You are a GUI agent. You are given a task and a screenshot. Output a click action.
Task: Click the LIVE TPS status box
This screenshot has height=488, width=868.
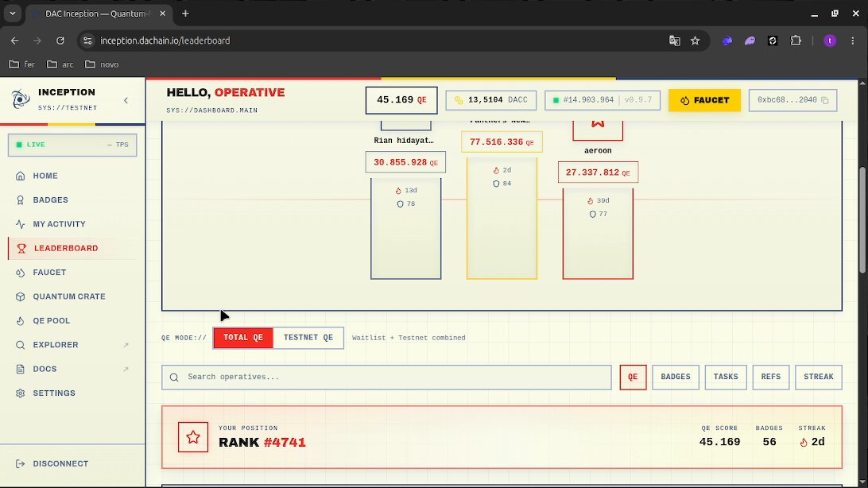coord(72,145)
